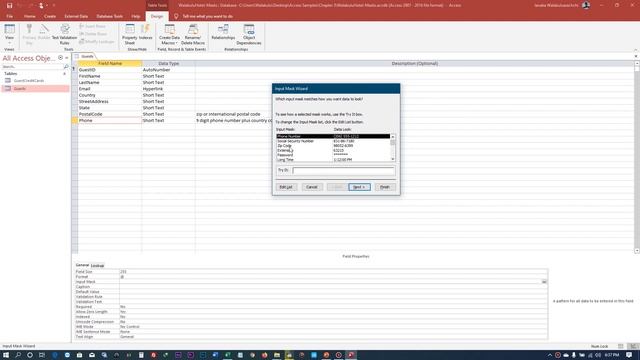Collapse the navigation pane with shutter button

(x=67, y=58)
